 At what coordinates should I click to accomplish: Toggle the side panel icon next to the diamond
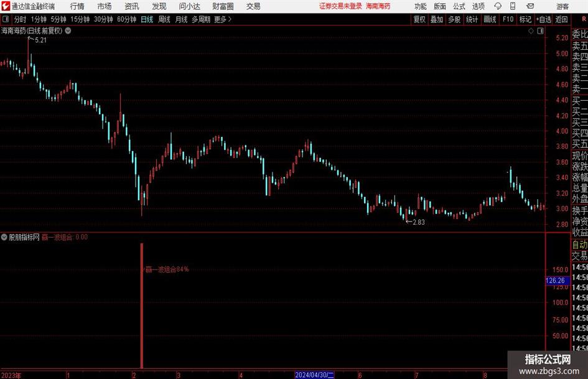point(540,31)
